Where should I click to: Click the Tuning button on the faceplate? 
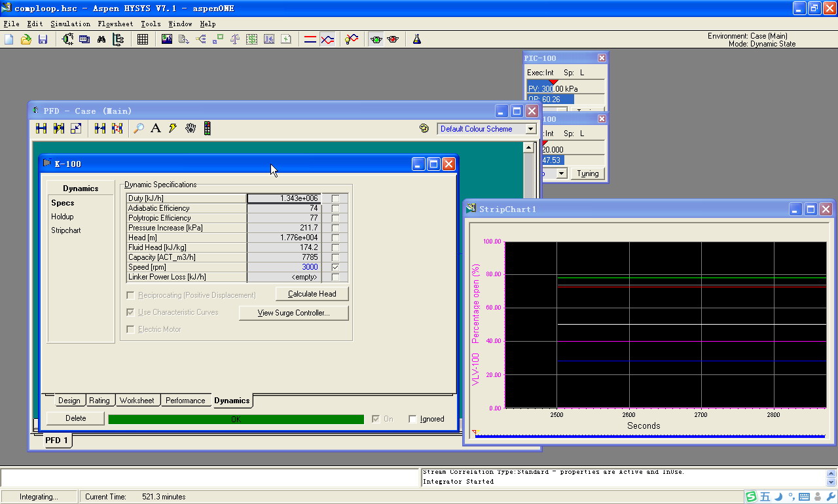tap(588, 173)
